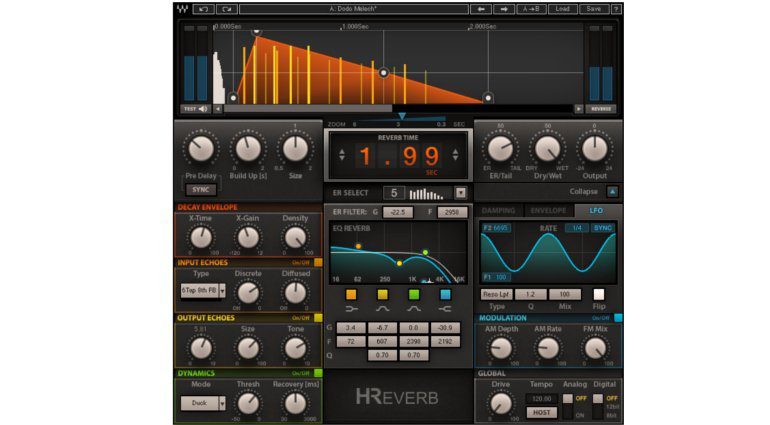Image resolution: width=770 pixels, height=425 pixels.
Task: Click the Tempo HOST button
Action: [x=542, y=412]
